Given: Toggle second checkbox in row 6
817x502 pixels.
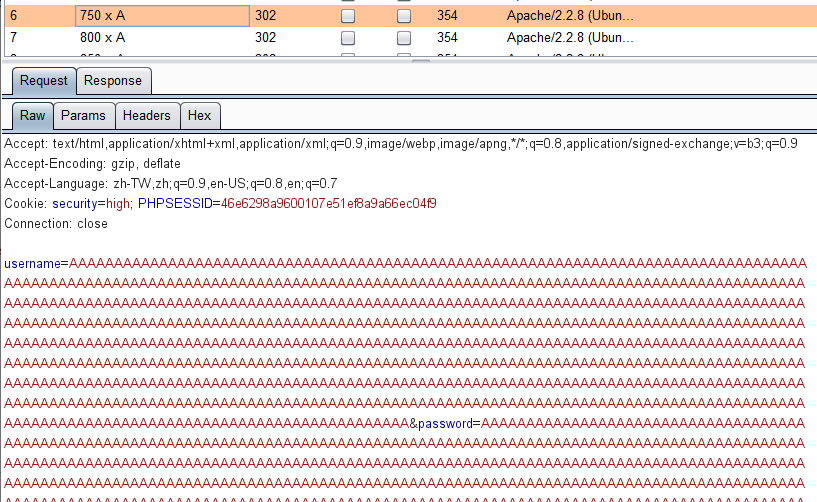Looking at the screenshot, I should coord(404,16).
